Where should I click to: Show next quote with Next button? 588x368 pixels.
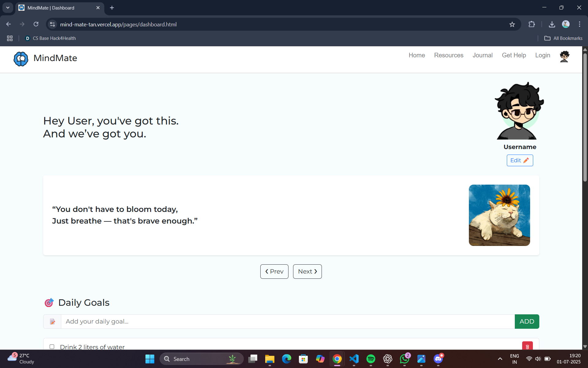pos(307,271)
